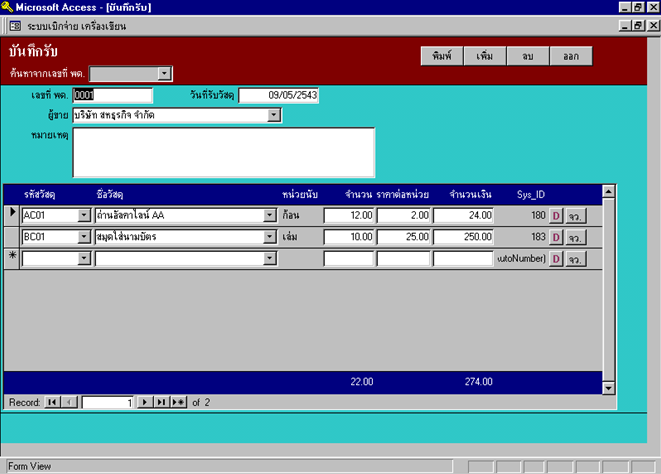The height and width of the screenshot is (474, 661).
Task: Click amount field 250.00
Action: [463, 237]
